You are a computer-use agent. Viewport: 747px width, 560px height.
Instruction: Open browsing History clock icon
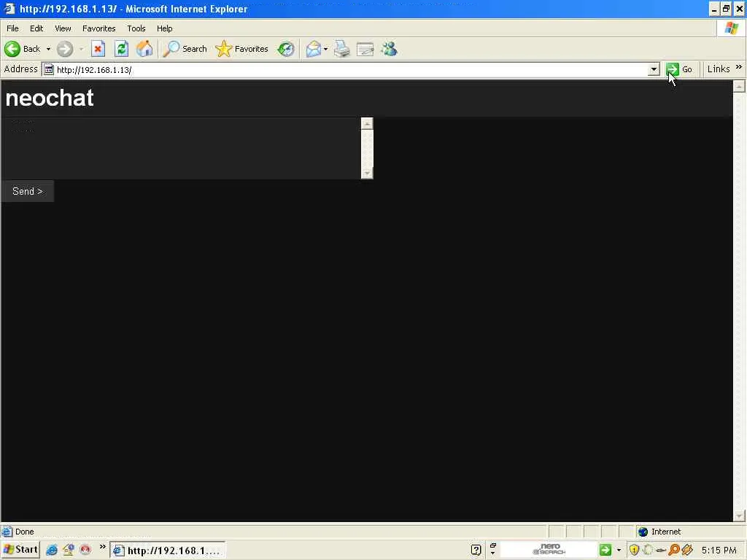(x=286, y=49)
